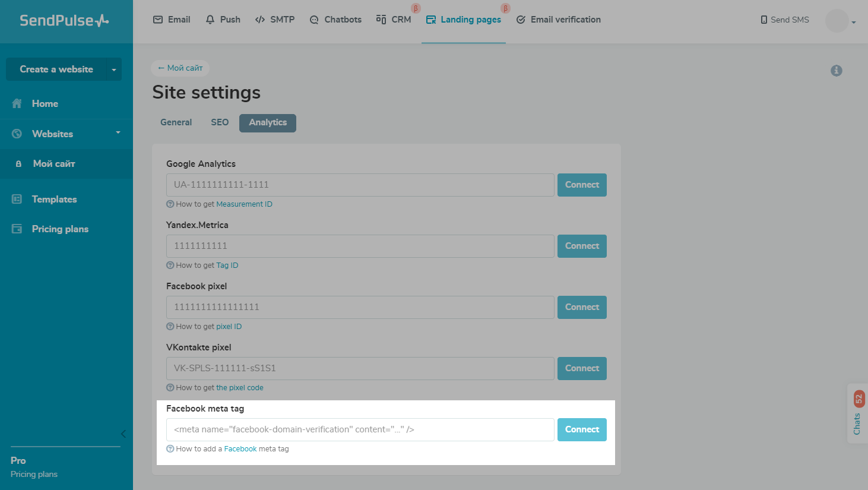Focus the Facebook meta tag input field
Image resolution: width=868 pixels, height=490 pixels.
pos(360,429)
